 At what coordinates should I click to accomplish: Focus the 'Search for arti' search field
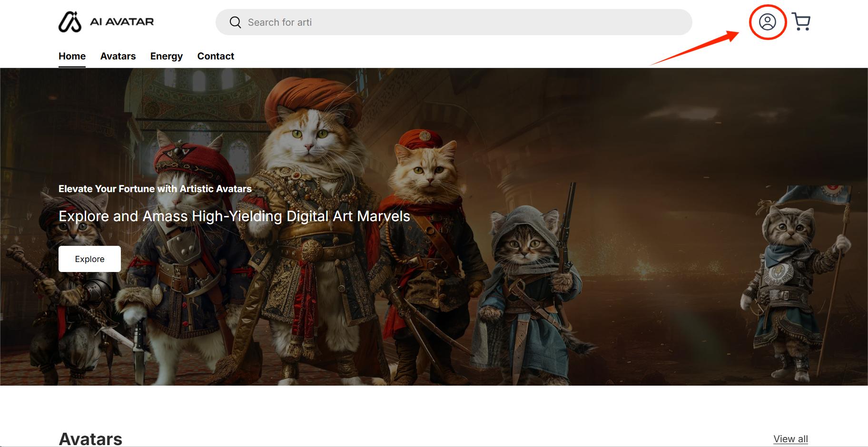tap(457, 22)
